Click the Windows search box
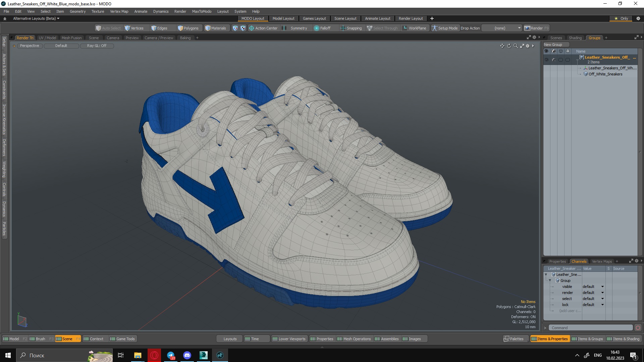The height and width of the screenshot is (362, 644). [64, 355]
